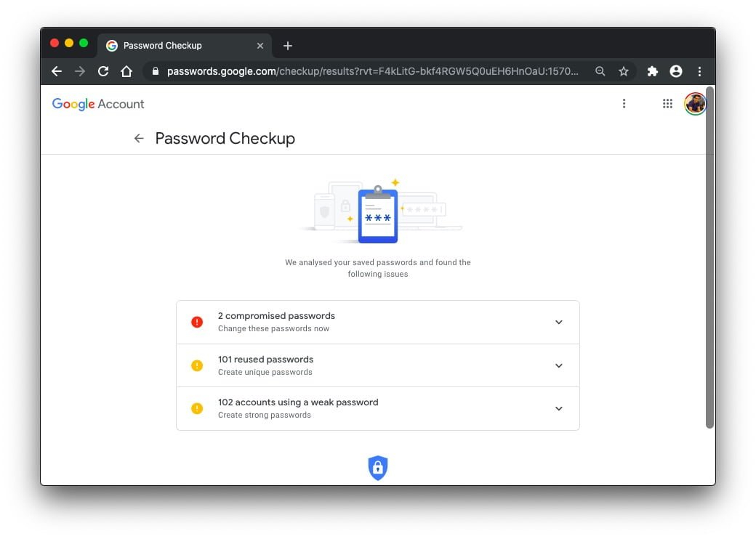Click the Google Account profile avatar
Viewport: 756px width, 539px height.
696,103
